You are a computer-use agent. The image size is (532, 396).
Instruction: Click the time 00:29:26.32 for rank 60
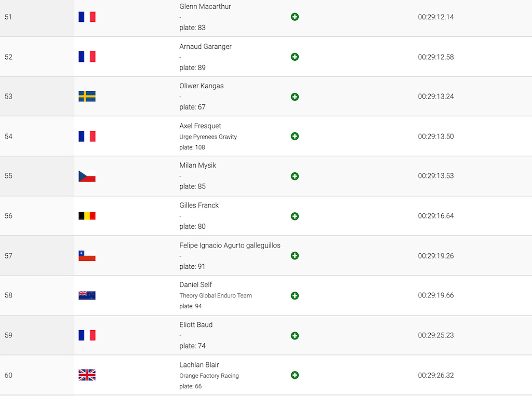tap(436, 375)
